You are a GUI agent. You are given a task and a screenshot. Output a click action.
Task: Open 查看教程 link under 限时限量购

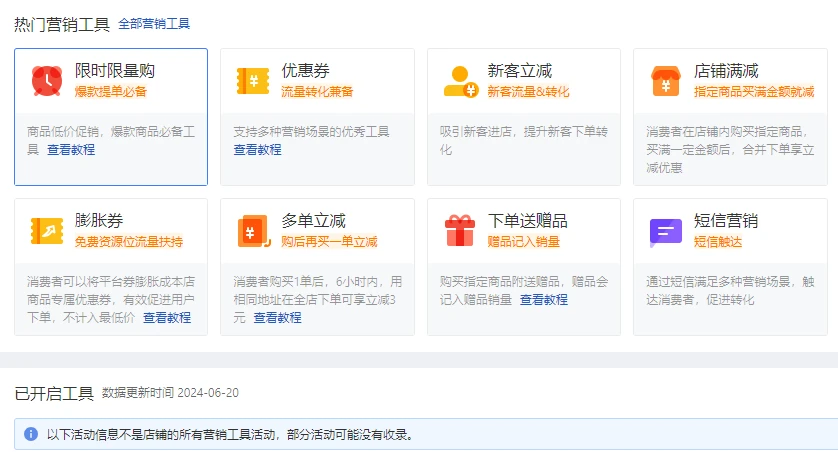coord(71,149)
